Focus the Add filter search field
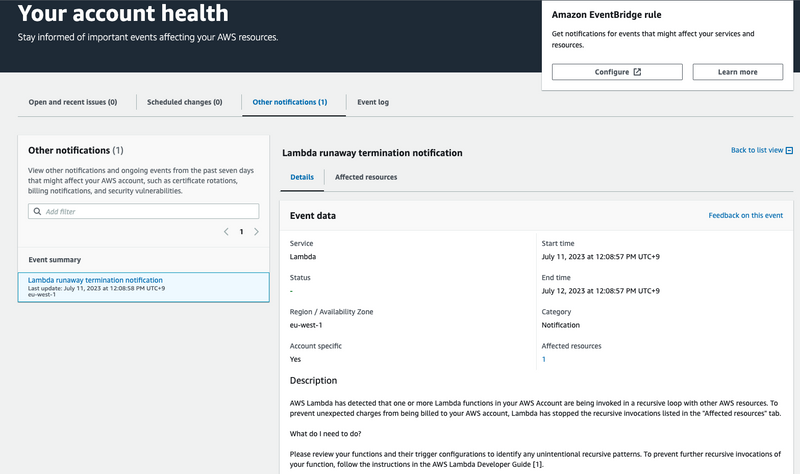Viewport: 800px width, 474px height. tap(150, 212)
